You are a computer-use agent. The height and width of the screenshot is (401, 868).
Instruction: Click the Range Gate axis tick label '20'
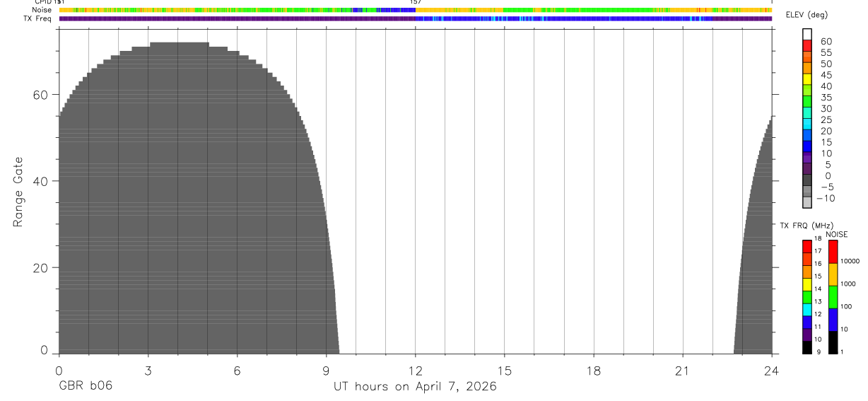point(42,268)
